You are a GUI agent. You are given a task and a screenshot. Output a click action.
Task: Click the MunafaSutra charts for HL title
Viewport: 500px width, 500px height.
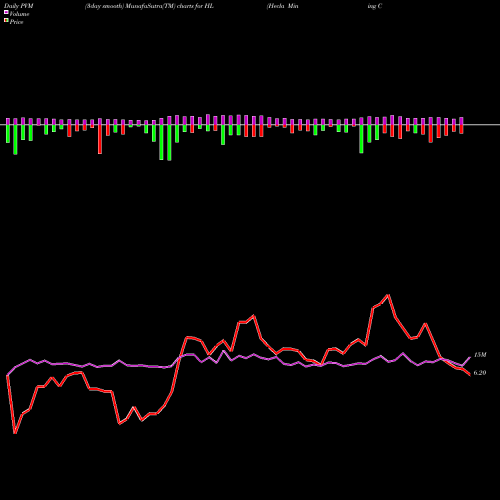[149, 6]
